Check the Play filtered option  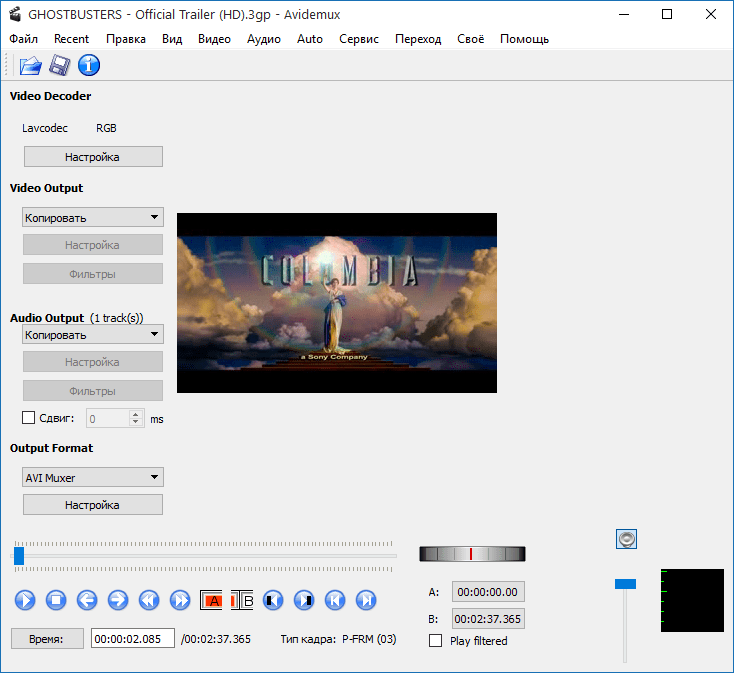(x=435, y=641)
